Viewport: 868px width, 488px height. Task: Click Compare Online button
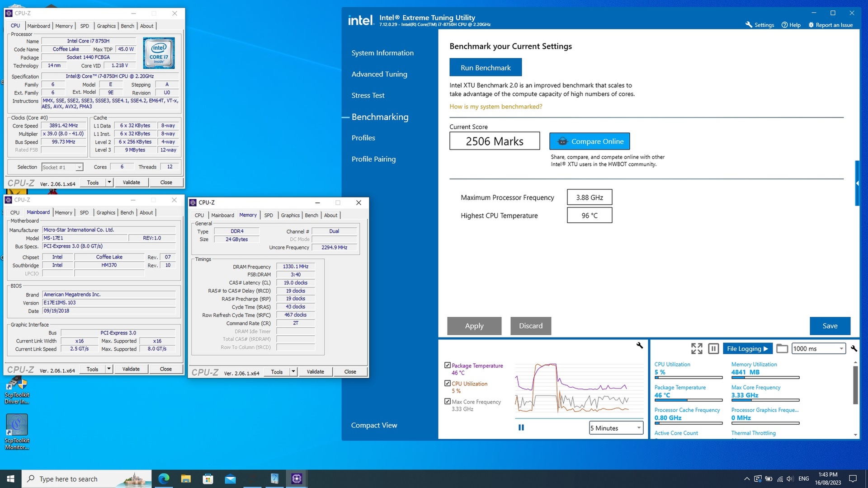[x=590, y=141]
